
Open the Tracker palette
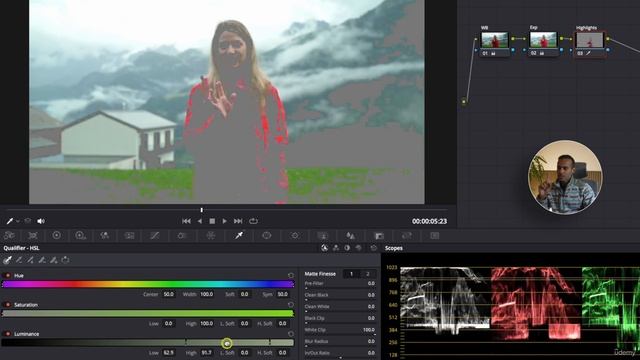[x=295, y=236]
